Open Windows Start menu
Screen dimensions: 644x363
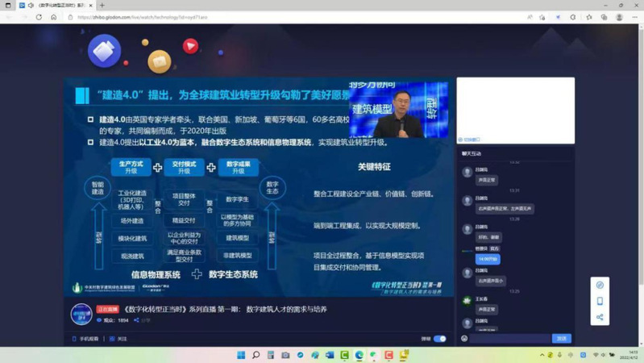pos(241,355)
